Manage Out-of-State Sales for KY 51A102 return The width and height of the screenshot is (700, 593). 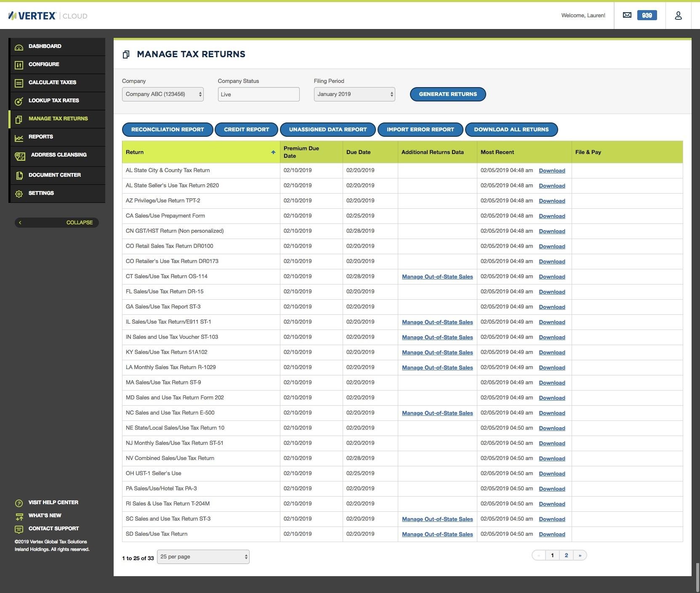[437, 353]
